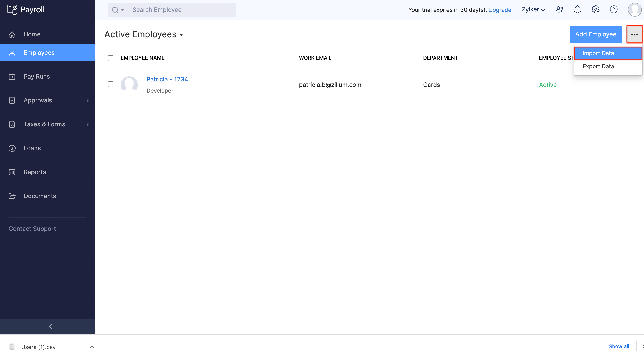Open the help icon
Viewport: 644px width, 351px height.
click(x=614, y=9)
